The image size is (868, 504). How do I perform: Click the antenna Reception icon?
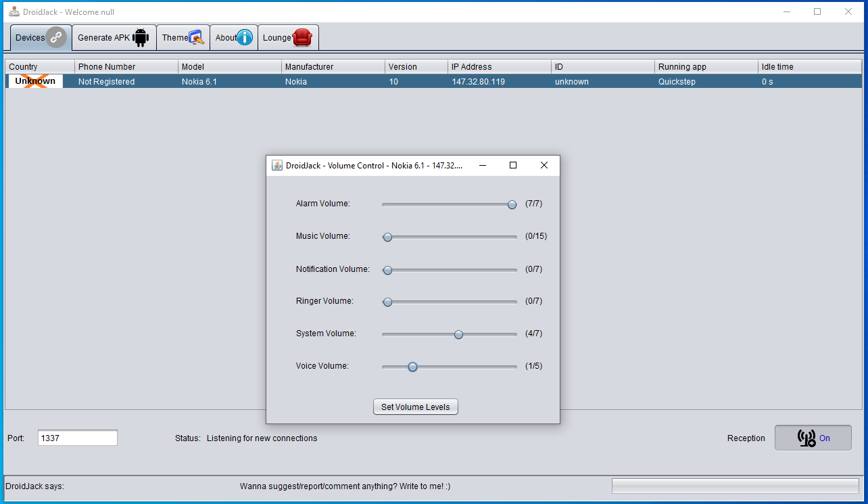click(806, 438)
